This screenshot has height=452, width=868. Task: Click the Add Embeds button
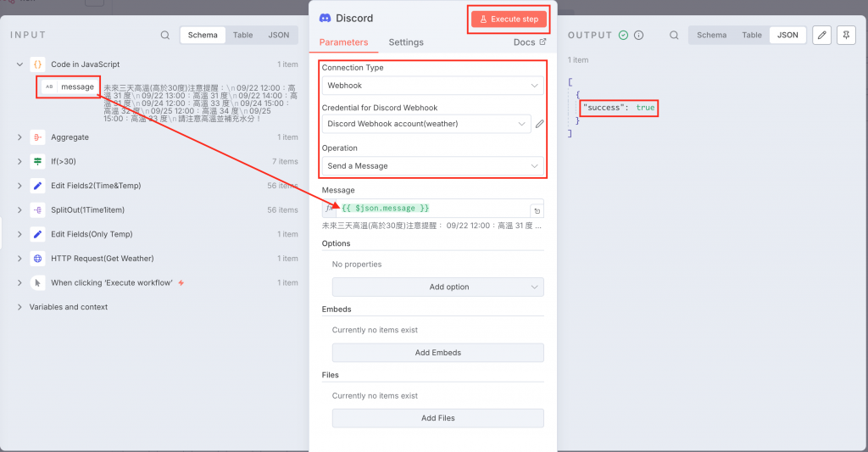click(438, 352)
